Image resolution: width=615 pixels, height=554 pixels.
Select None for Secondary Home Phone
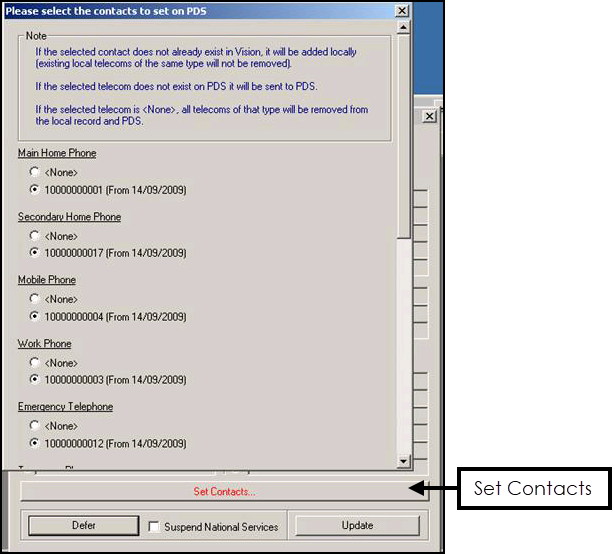tap(35, 236)
